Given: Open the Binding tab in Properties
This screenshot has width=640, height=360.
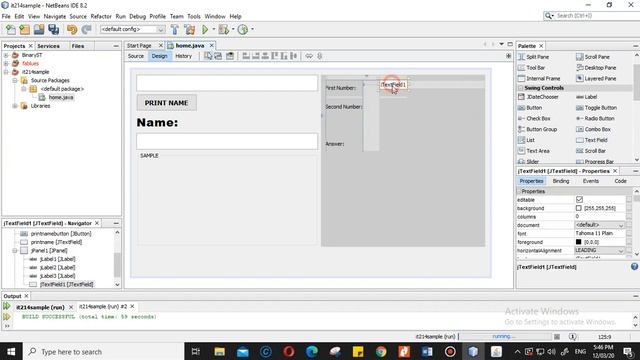Looking at the screenshot, I should coord(561,181).
